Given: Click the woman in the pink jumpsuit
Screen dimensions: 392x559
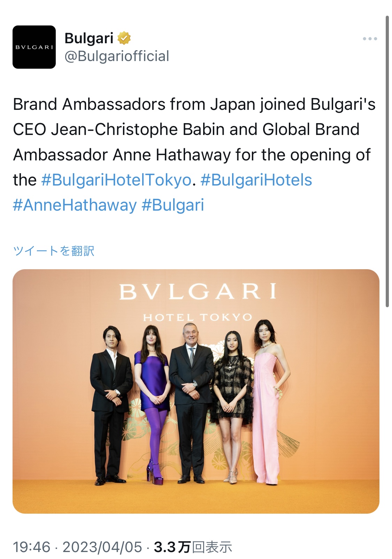Looking at the screenshot, I should click(x=268, y=402).
